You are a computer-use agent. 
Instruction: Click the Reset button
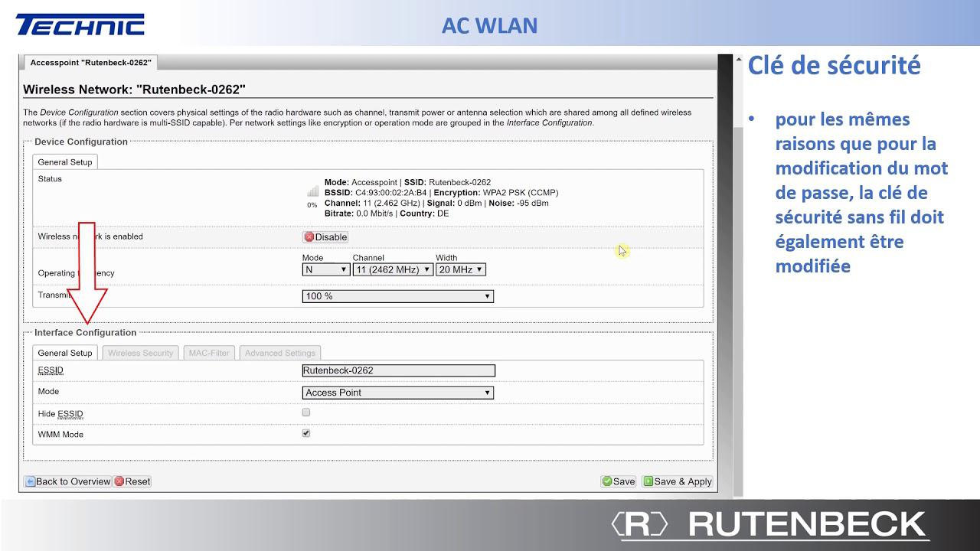tap(132, 481)
